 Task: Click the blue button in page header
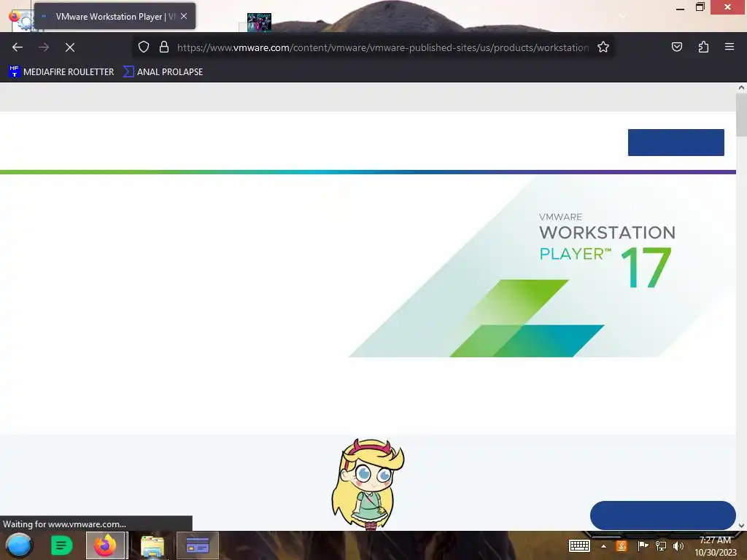[676, 142]
